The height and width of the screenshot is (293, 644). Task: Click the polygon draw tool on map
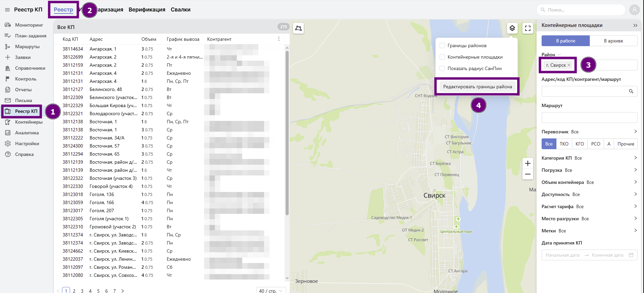click(298, 28)
